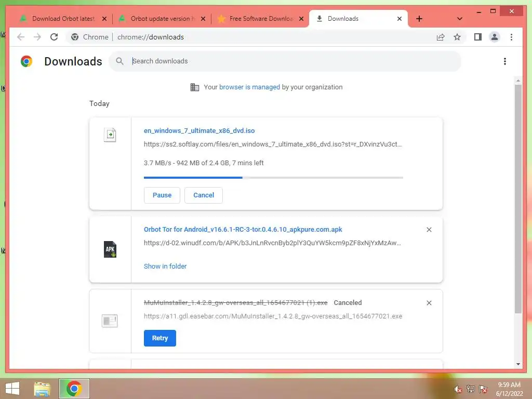Open the Windows Start button
The image size is (532, 399).
12,389
